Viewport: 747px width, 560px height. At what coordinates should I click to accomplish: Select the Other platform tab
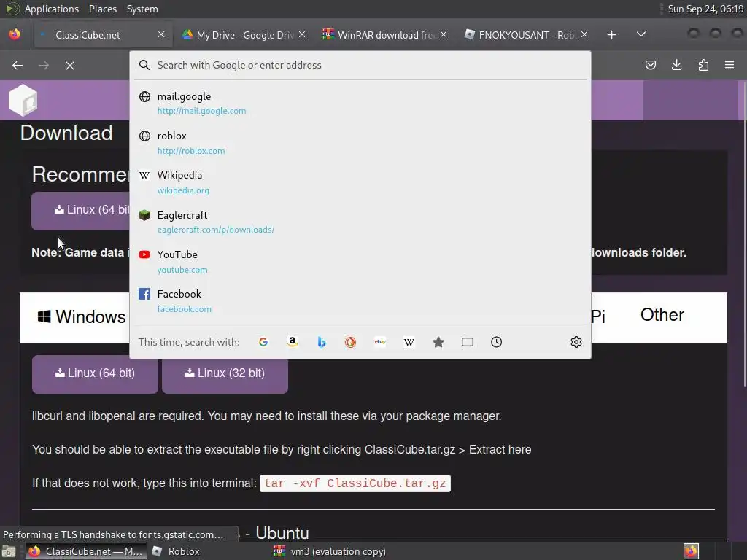pyautogui.click(x=662, y=315)
